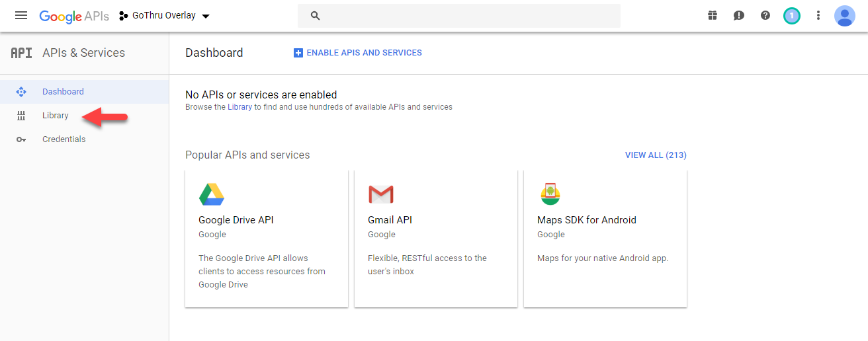Go to Credentials in the sidebar
The height and width of the screenshot is (341, 868).
click(64, 139)
